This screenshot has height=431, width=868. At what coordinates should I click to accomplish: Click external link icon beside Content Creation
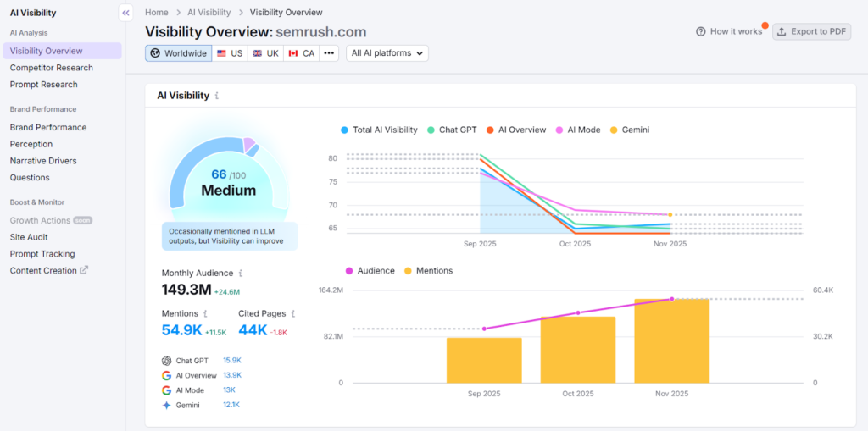tap(84, 271)
